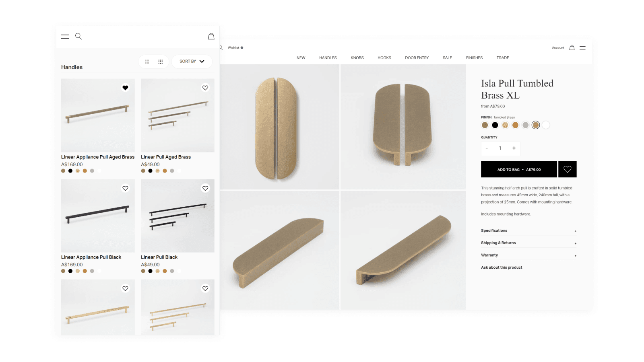Viewport: 644px width, 362px height.
Task: Click the Add to Bag button
Action: pos(518,169)
